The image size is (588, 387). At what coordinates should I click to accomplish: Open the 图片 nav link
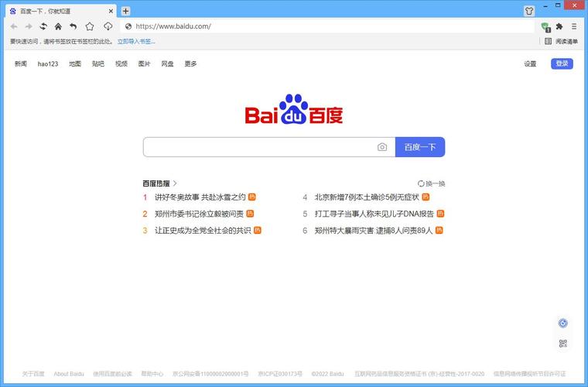[x=144, y=63]
